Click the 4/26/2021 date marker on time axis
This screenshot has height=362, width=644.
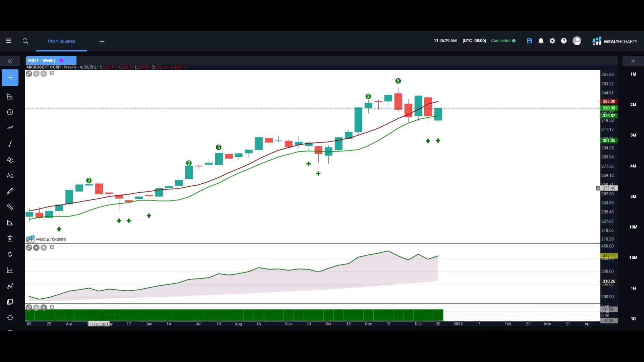click(99, 324)
